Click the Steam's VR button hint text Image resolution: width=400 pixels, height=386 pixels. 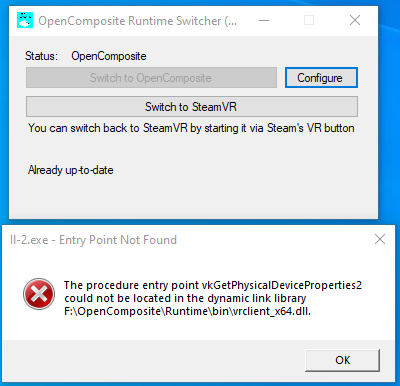coord(191,128)
